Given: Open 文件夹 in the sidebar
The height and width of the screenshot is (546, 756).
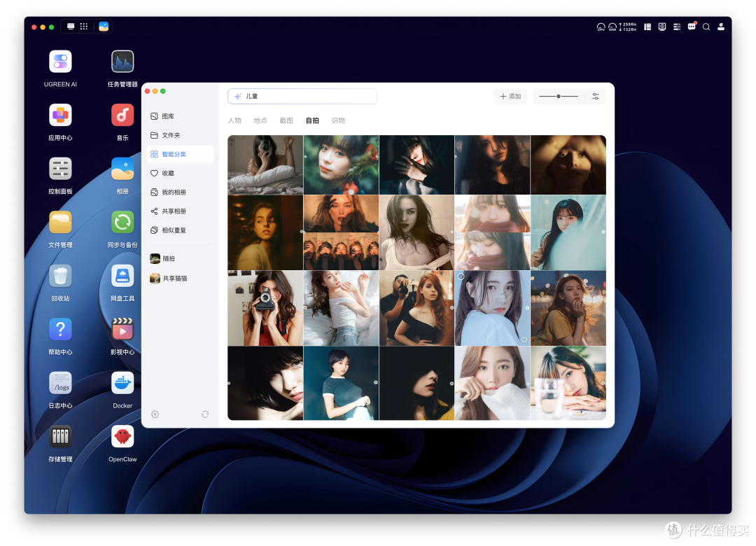Looking at the screenshot, I should click(180, 135).
